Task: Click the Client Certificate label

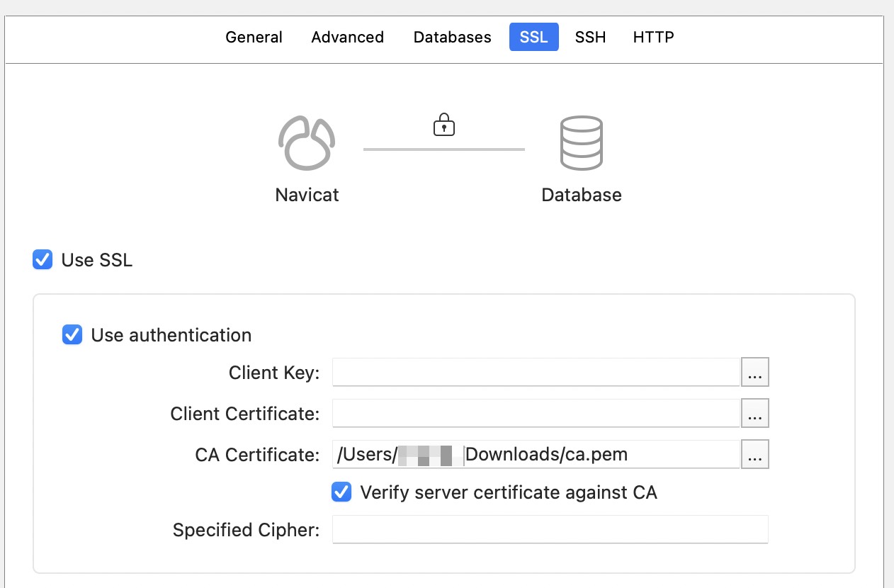Action: click(x=245, y=414)
